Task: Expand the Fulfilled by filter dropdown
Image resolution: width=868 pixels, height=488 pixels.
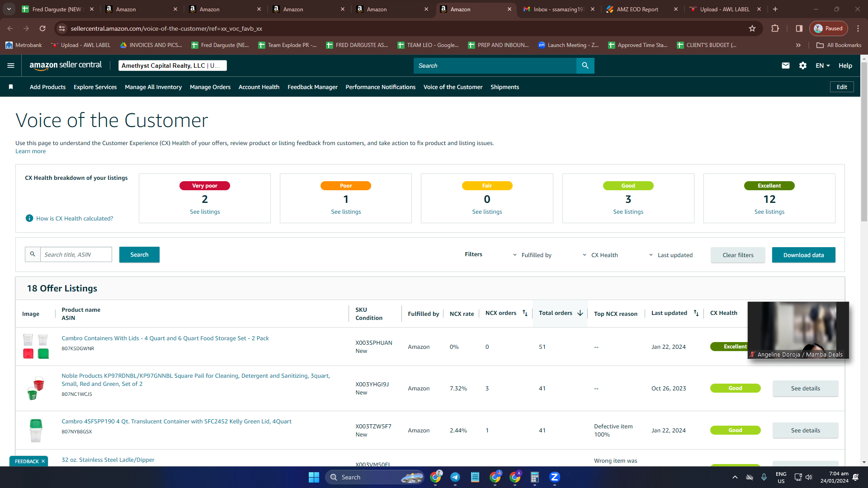Action: click(532, 255)
